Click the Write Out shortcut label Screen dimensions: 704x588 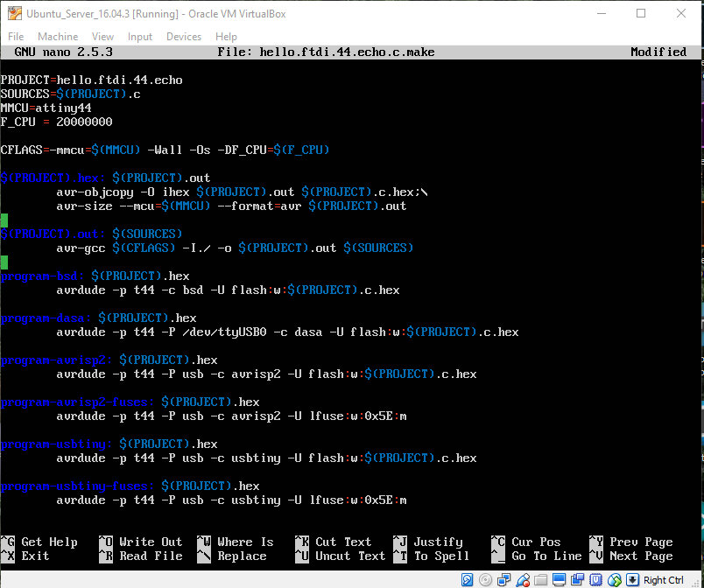click(151, 542)
